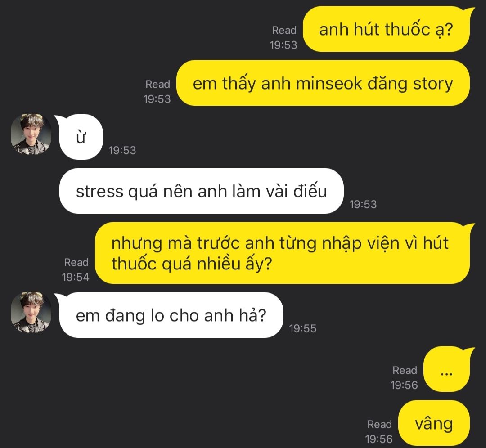Click the 19:55 timestamp
The image size is (486, 448).
point(303,328)
